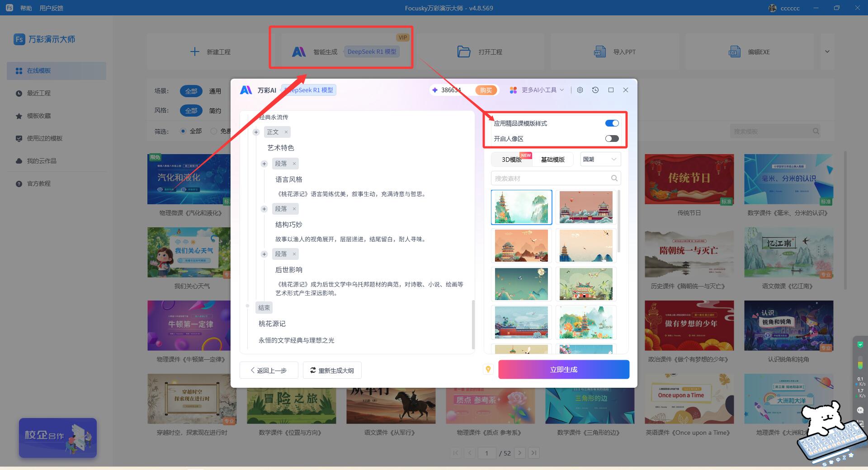868x470 pixels.
Task: Click the 编辑EXE file icon
Action: (734, 52)
